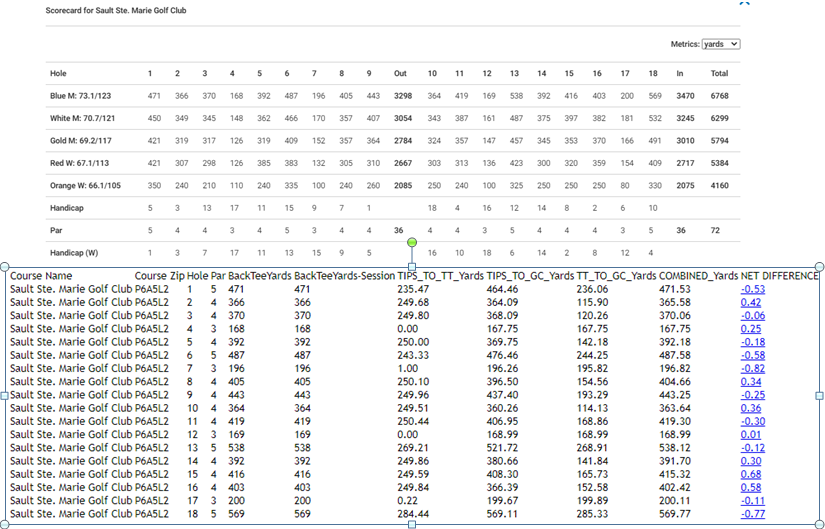
Task: Open the -0.25 net difference link
Action: tap(752, 395)
